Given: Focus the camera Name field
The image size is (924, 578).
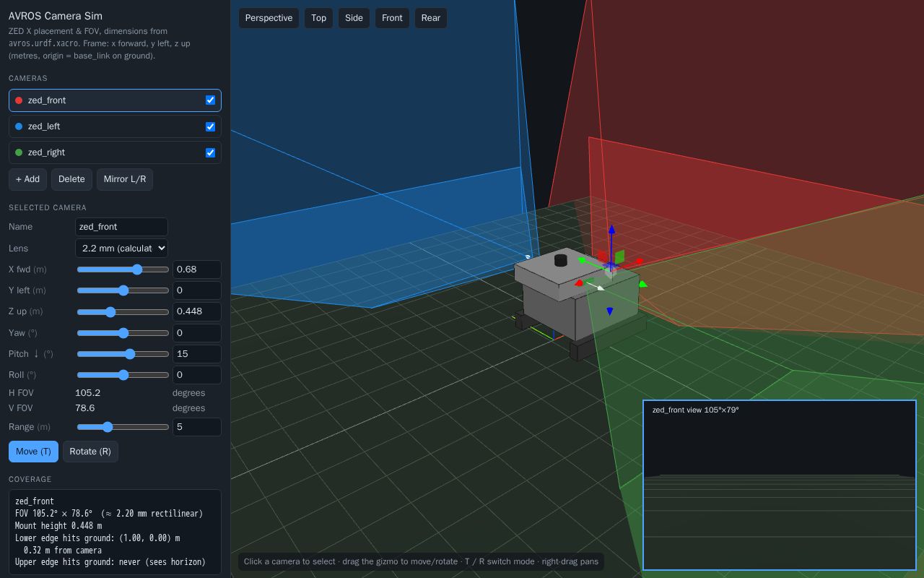Looking at the screenshot, I should (x=121, y=227).
